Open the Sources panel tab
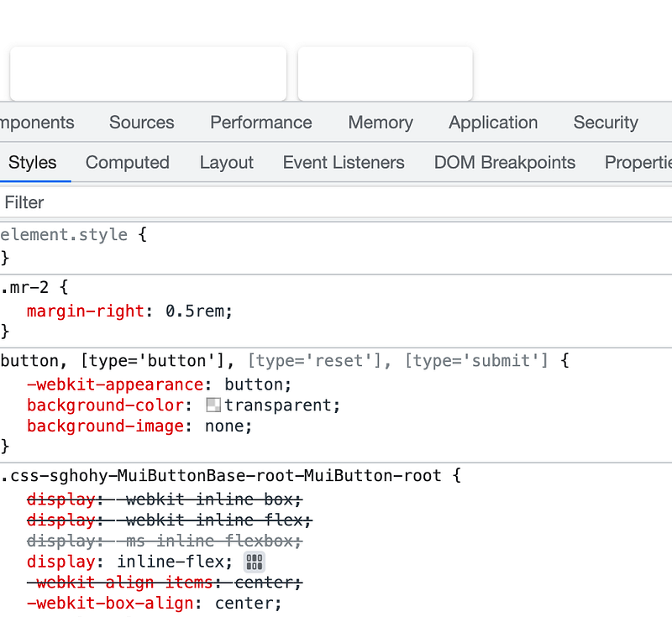 click(141, 123)
